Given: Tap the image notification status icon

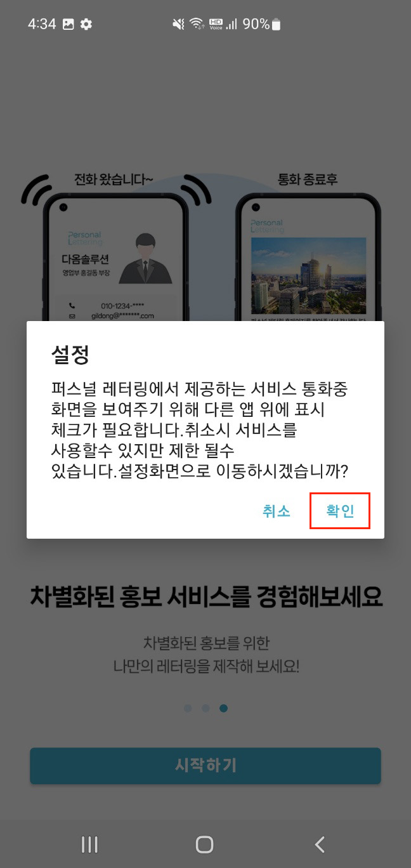Looking at the screenshot, I should coord(68,24).
